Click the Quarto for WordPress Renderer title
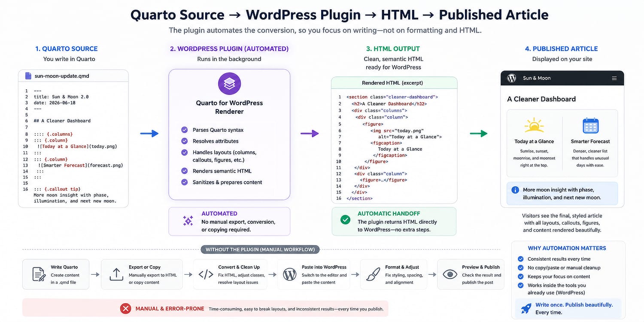 tap(229, 107)
